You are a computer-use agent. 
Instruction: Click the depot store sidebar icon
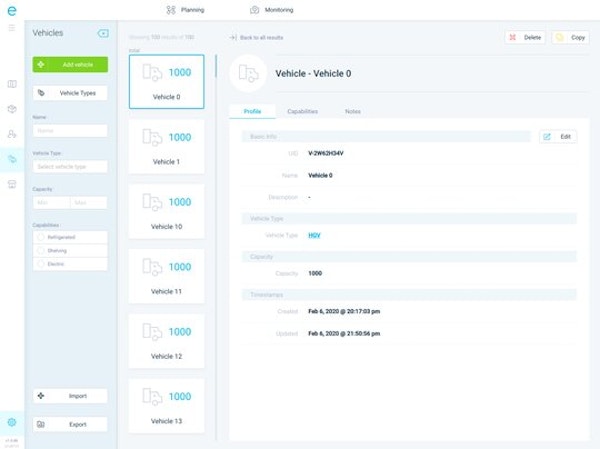12,184
